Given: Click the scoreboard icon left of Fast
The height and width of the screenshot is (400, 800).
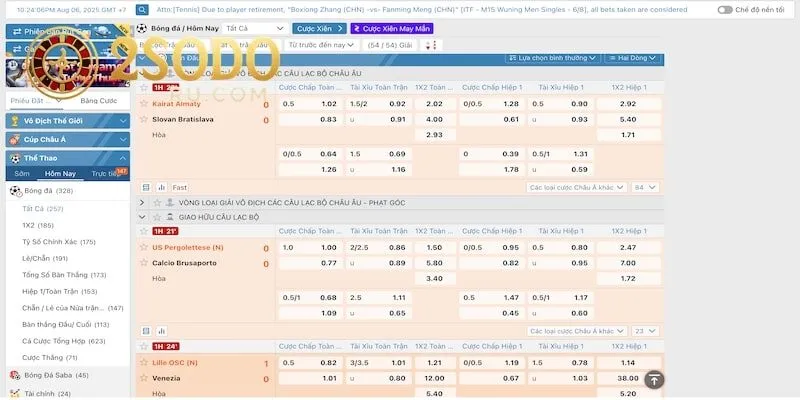Looking at the screenshot, I should click(x=145, y=187).
